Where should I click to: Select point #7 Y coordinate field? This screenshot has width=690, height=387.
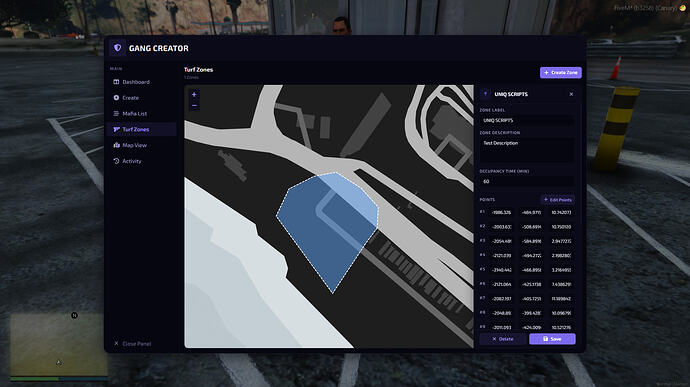pos(531,299)
